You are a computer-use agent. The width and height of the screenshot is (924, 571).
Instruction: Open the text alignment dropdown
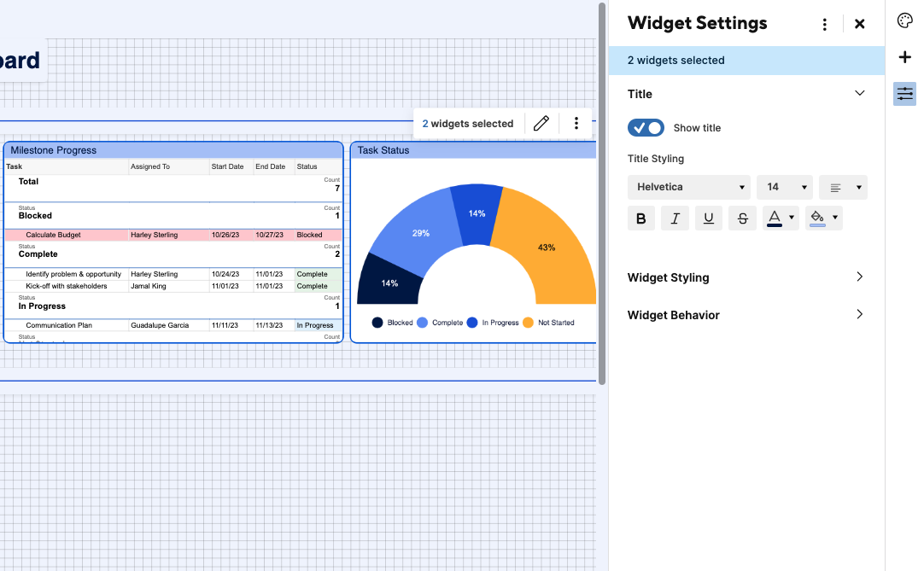(x=843, y=188)
